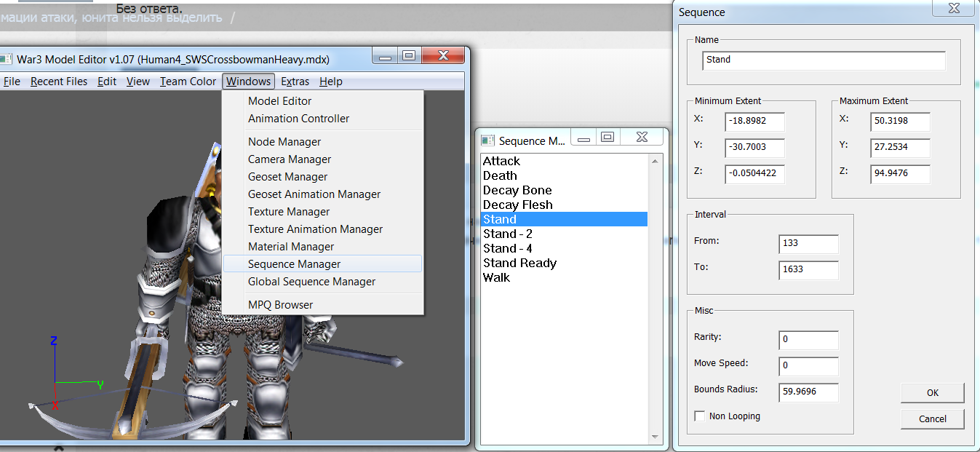The image size is (980, 452).
Task: Click Maximum Extent Z field
Action: [900, 175]
